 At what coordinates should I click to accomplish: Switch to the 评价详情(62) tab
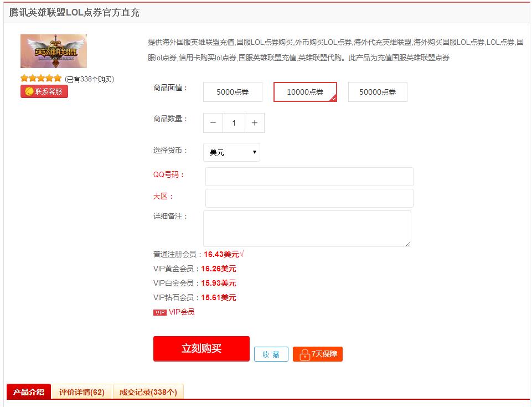point(82,391)
